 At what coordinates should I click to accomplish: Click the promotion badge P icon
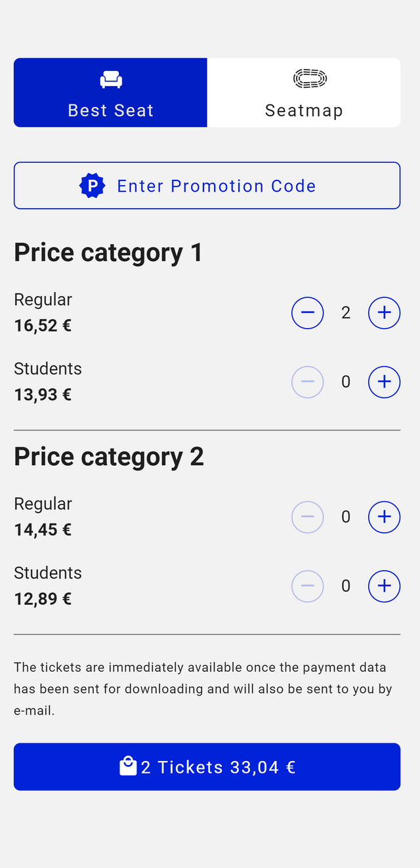click(92, 185)
